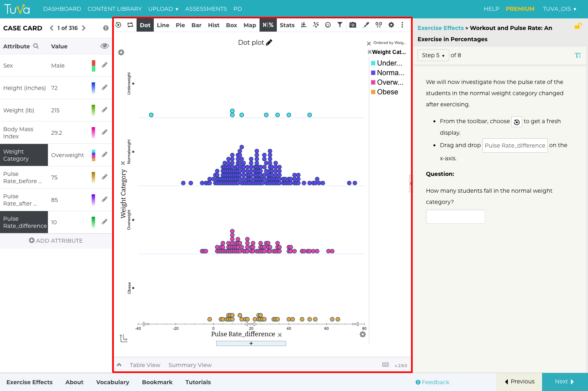Click the Underweight legend color swatch
The width and height of the screenshot is (588, 391).
tap(373, 63)
